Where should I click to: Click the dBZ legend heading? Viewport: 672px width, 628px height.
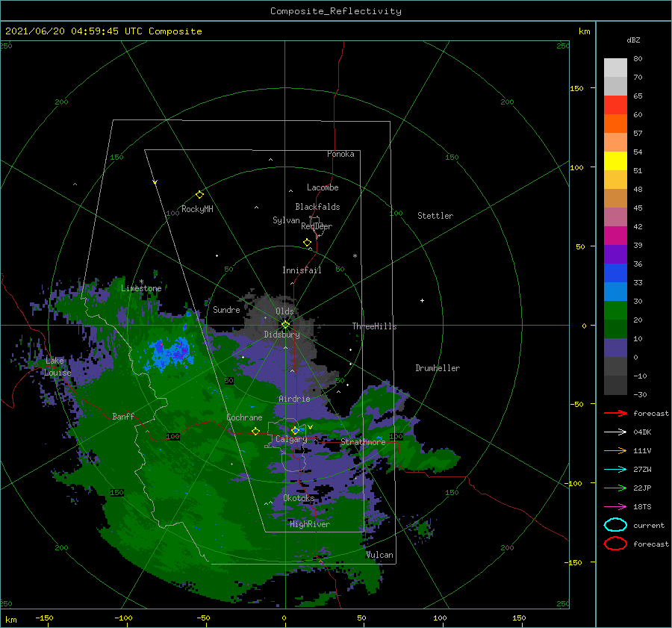[633, 40]
